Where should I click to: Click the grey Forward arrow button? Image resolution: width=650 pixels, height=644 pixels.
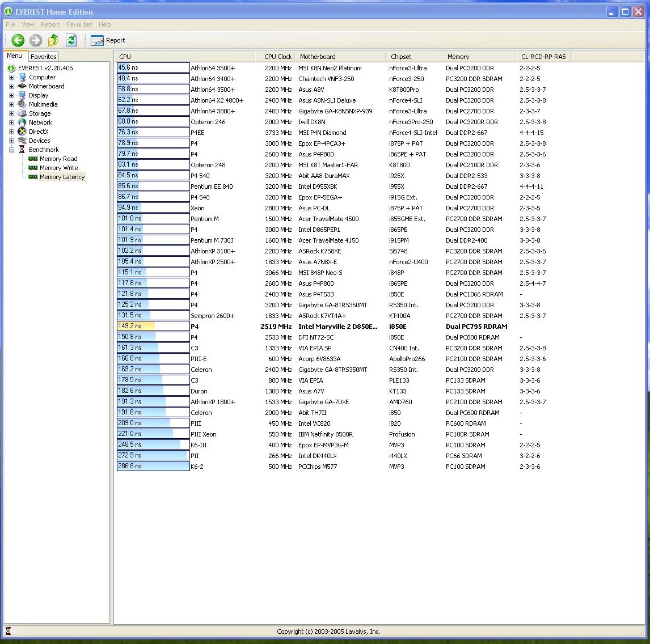click(36, 40)
